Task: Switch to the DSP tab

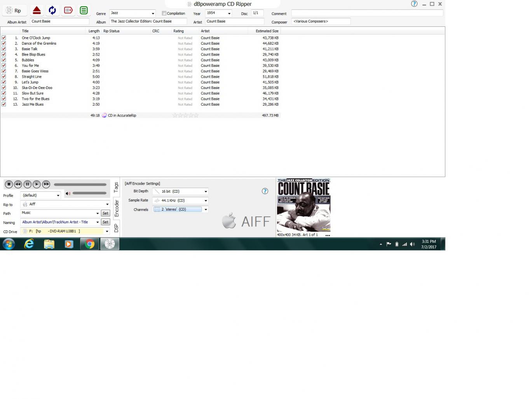Action: [x=116, y=228]
